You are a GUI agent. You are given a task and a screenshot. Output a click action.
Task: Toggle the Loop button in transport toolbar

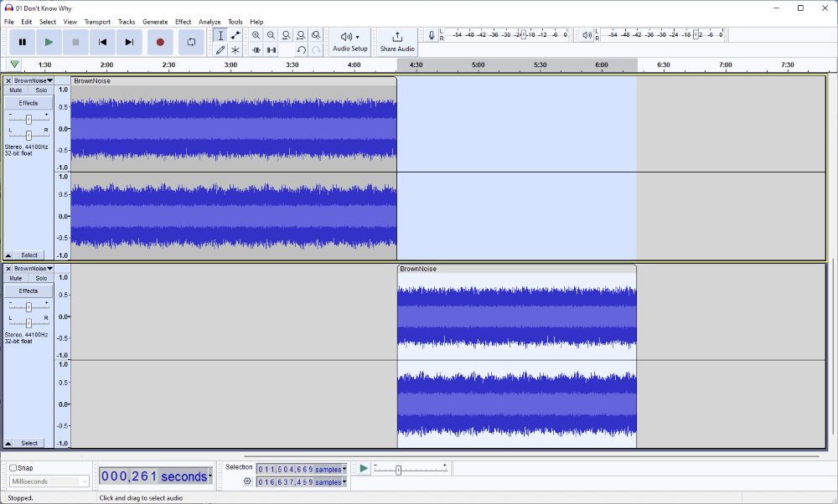click(191, 42)
